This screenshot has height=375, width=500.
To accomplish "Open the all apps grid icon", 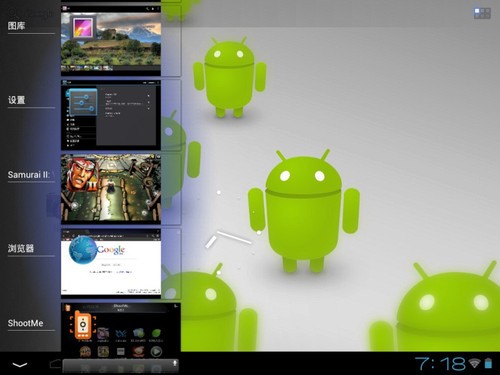I will pyautogui.click(x=482, y=14).
